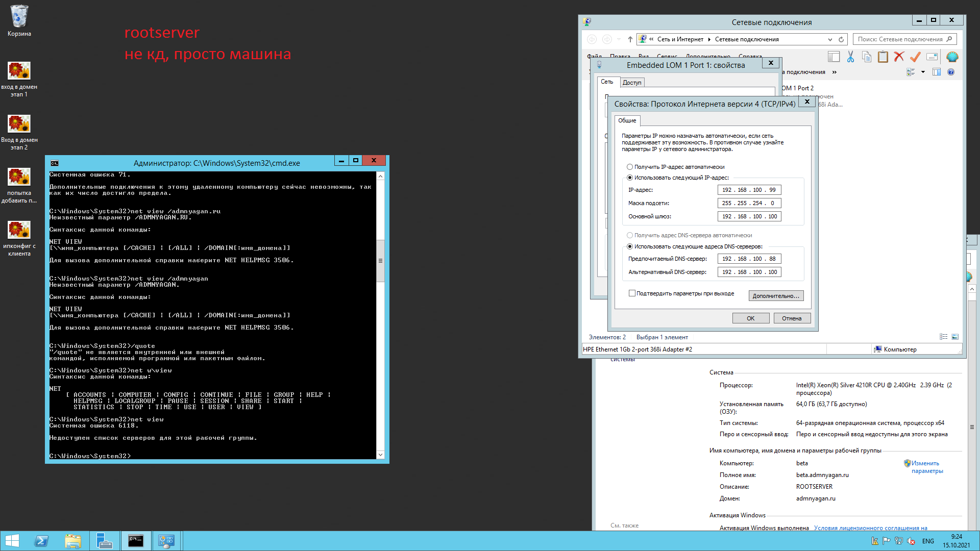Click the Change view icon in Network Connections
980x551 pixels.
pyautogui.click(x=911, y=72)
